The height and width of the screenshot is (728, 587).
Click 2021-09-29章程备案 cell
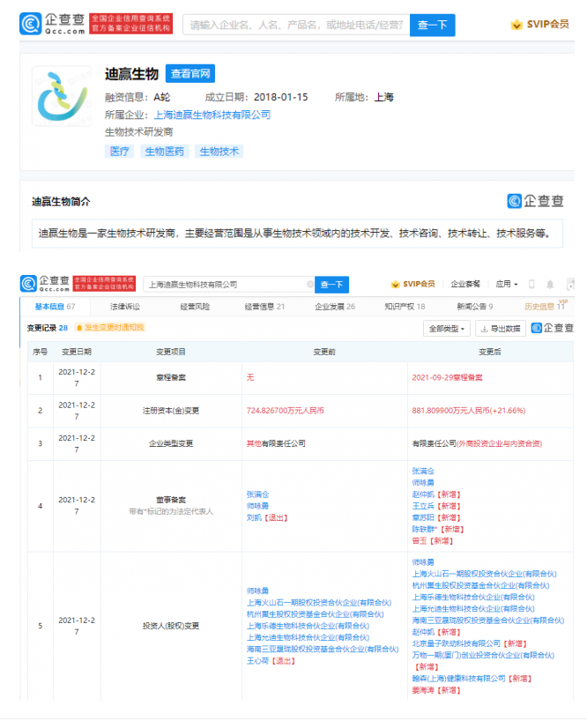447,377
